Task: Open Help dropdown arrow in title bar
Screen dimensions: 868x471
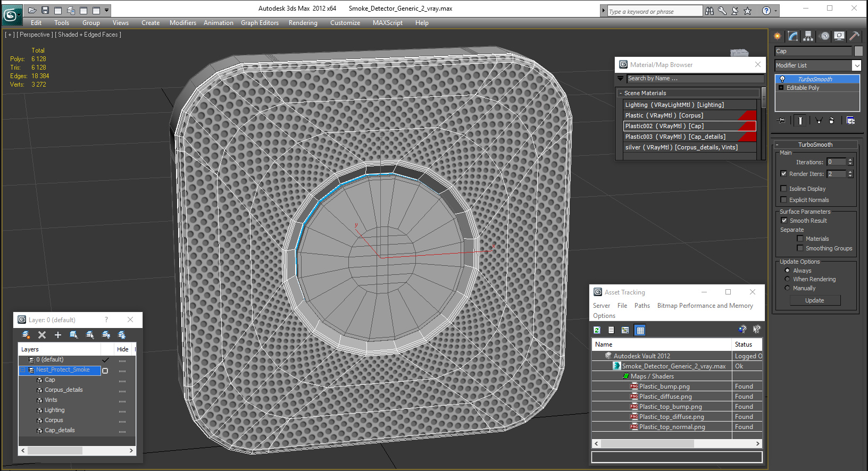Action: pos(775,11)
